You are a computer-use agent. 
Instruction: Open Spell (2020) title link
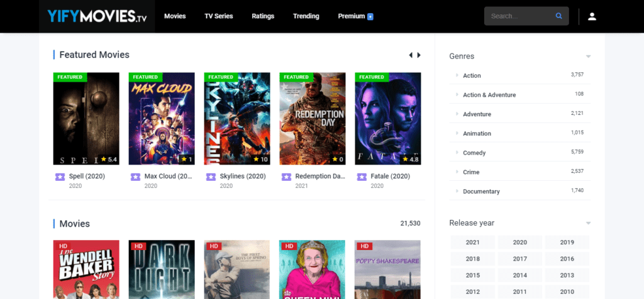87,177
